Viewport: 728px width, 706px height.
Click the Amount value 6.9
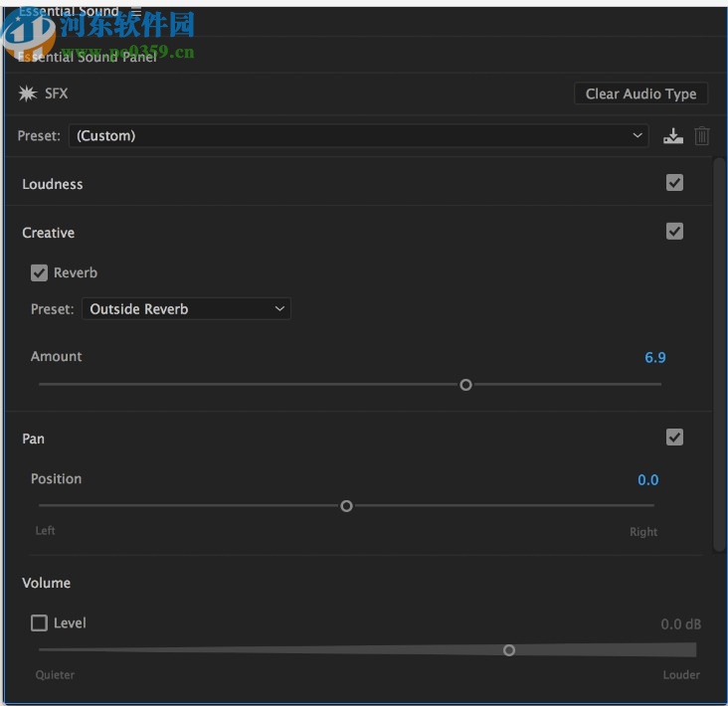click(655, 357)
